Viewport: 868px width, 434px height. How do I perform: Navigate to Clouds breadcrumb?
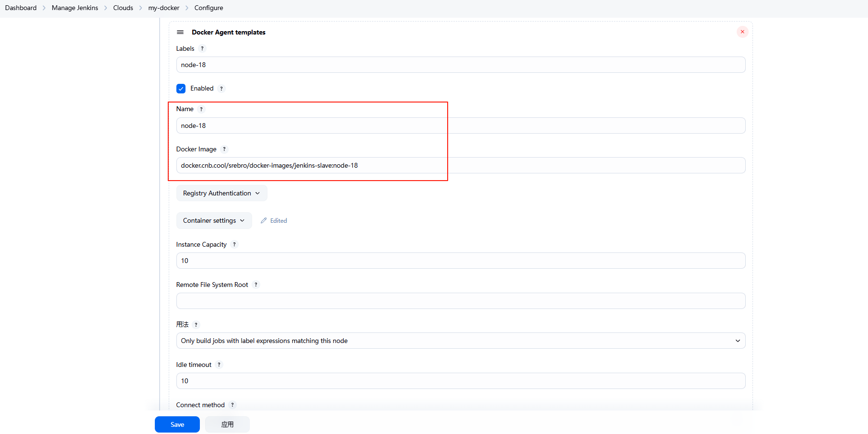pyautogui.click(x=123, y=8)
